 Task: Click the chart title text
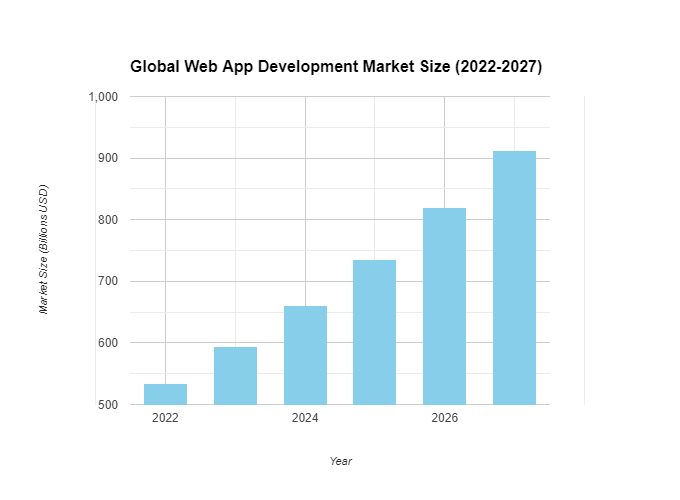pos(336,67)
